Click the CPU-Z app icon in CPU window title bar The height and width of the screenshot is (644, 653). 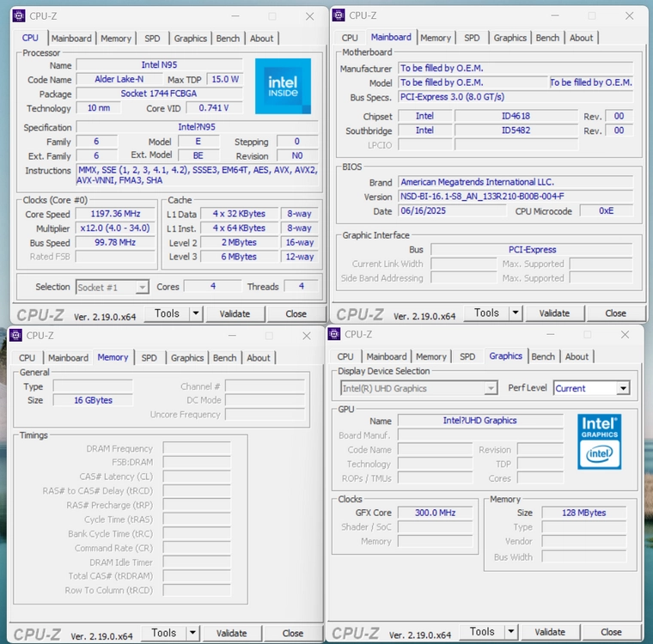(19, 16)
